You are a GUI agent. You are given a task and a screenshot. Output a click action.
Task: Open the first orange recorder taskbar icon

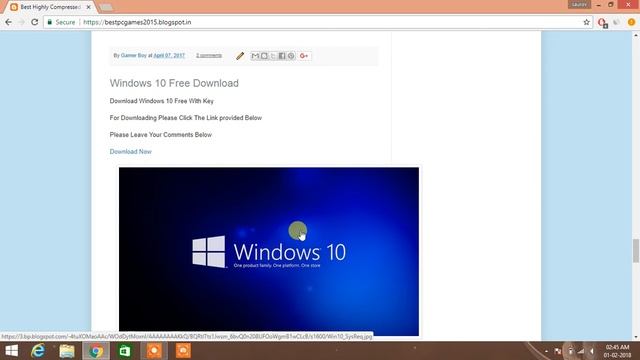[154, 351]
